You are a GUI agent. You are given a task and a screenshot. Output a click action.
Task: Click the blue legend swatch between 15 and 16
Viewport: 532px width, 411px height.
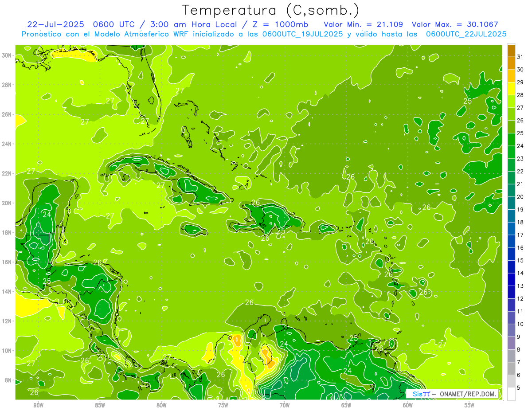(x=511, y=254)
